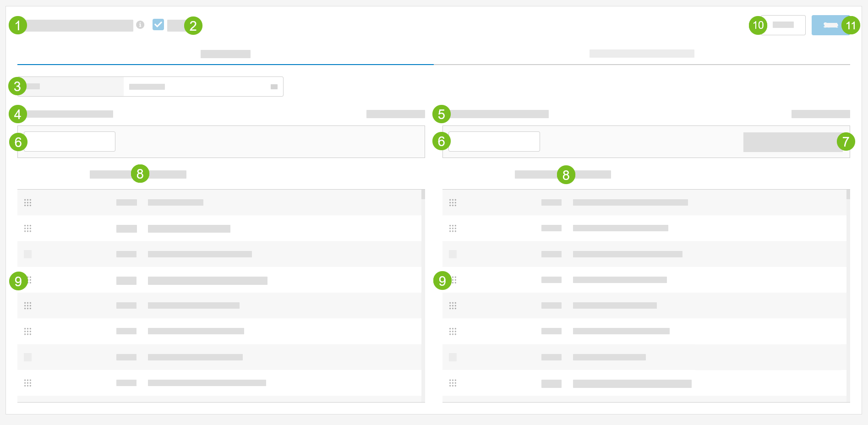Click drag handle in first row of left list
The image size is (868, 425).
27,202
